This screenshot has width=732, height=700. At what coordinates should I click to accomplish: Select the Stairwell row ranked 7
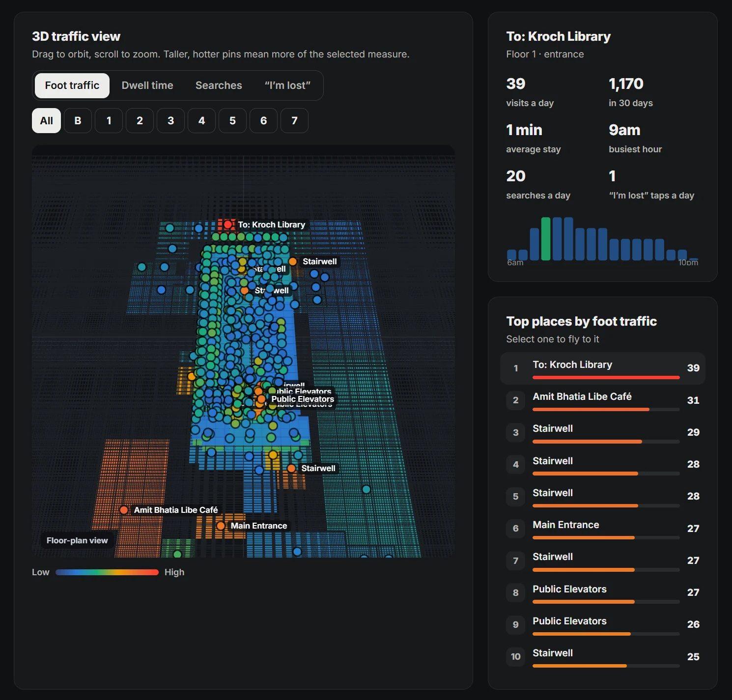tap(603, 560)
